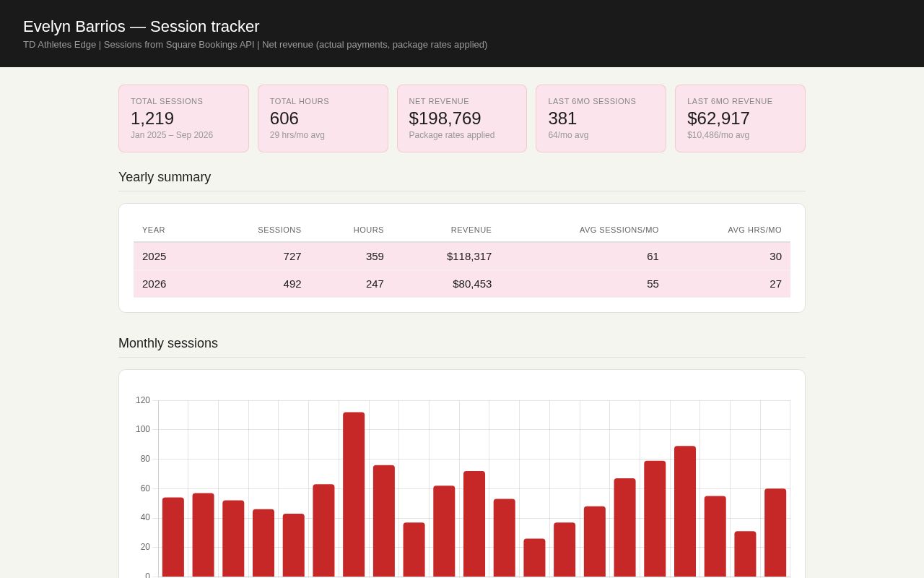Click the 61 average sessions cell
924x578 pixels.
(x=653, y=256)
